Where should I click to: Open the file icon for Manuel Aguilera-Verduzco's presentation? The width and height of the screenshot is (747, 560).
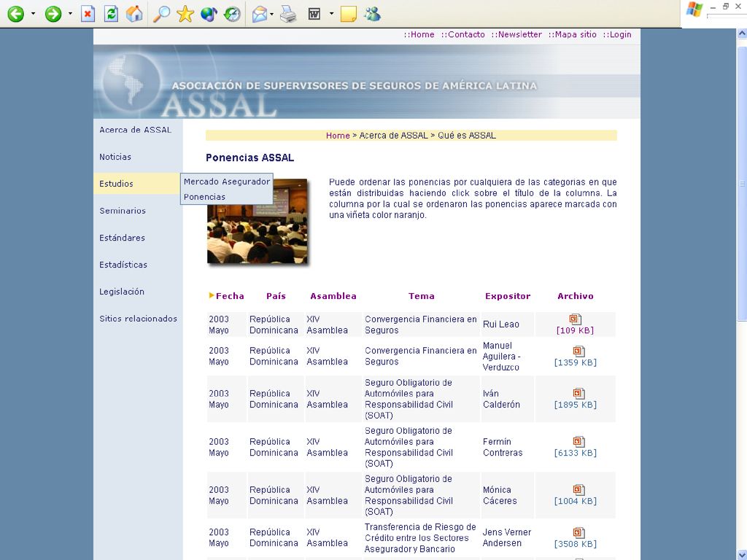click(578, 351)
